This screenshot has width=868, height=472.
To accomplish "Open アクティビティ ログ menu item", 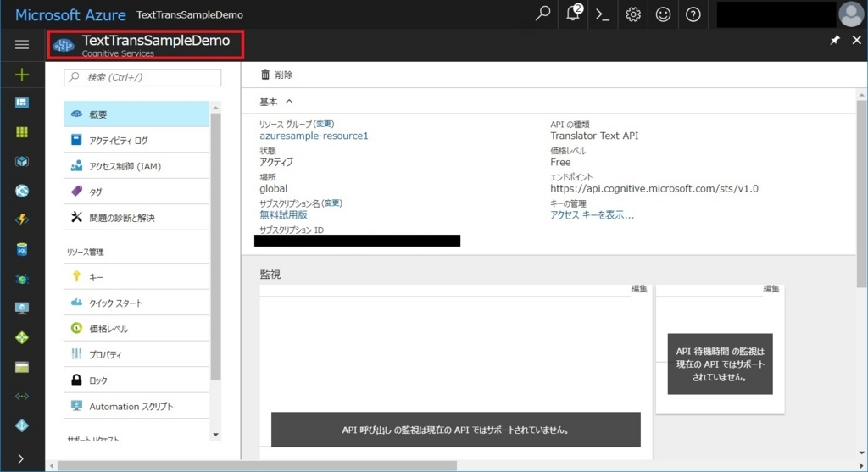I will [136, 140].
